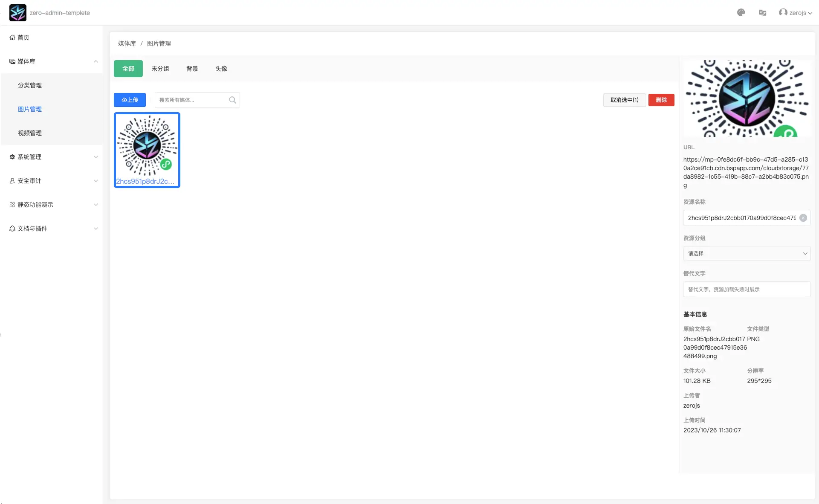Focus the 替代文字 input field
Viewport: 819px width, 504px height.
(x=747, y=289)
